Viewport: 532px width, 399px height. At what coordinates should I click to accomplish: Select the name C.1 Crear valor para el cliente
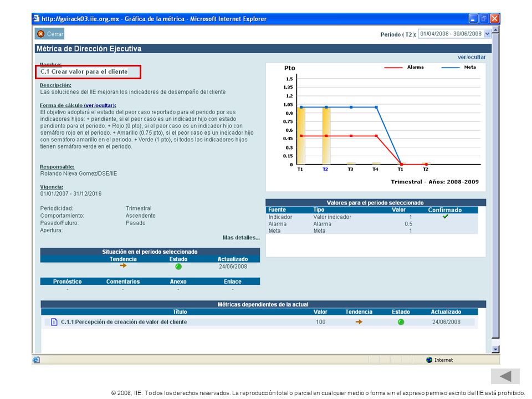tap(84, 71)
